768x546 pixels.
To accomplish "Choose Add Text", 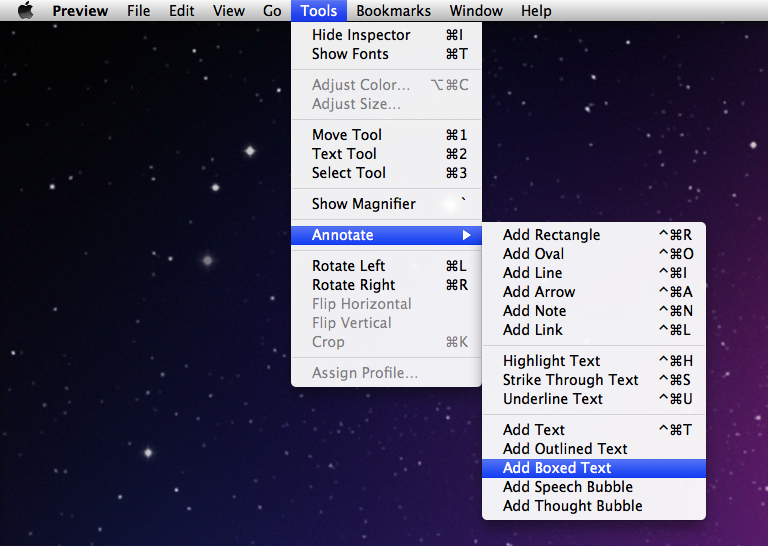I will click(x=594, y=430).
